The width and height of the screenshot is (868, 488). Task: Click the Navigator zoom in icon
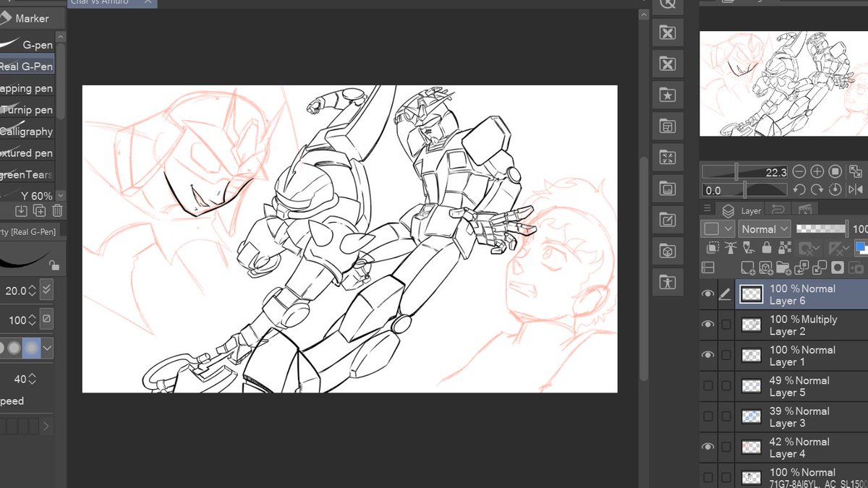[817, 172]
